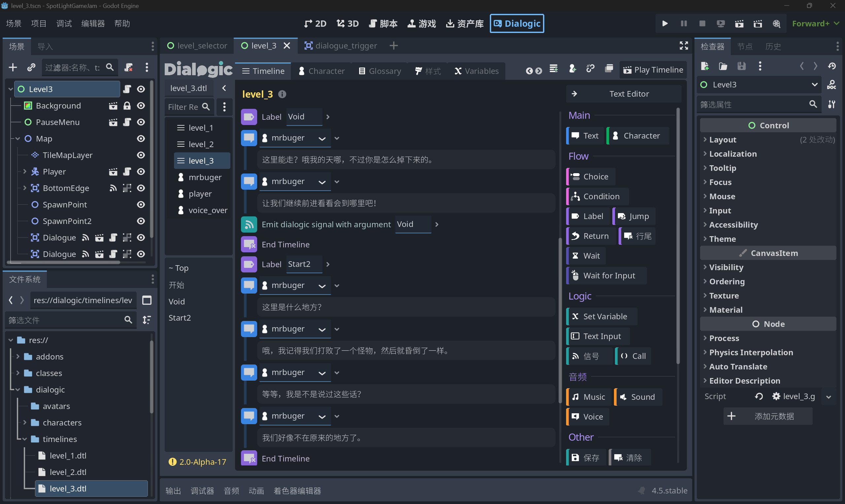Run the project from the top toolbar
This screenshot has height=504, width=845.
[x=664, y=23]
